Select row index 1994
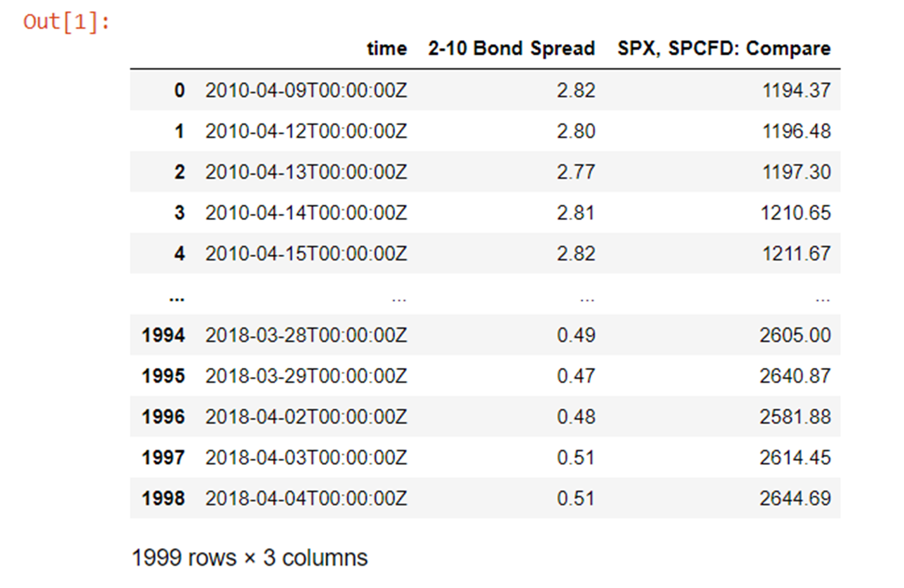The image size is (904, 588). pos(163,335)
